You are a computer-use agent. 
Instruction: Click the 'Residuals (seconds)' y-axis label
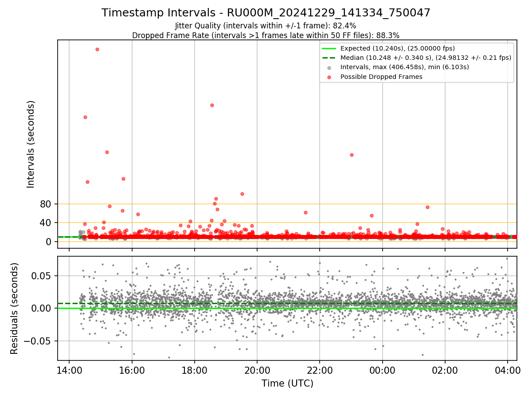pos(14,308)
